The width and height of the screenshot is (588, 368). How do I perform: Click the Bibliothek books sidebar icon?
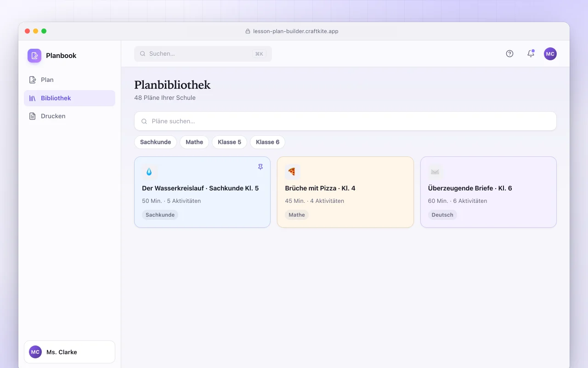pos(33,98)
